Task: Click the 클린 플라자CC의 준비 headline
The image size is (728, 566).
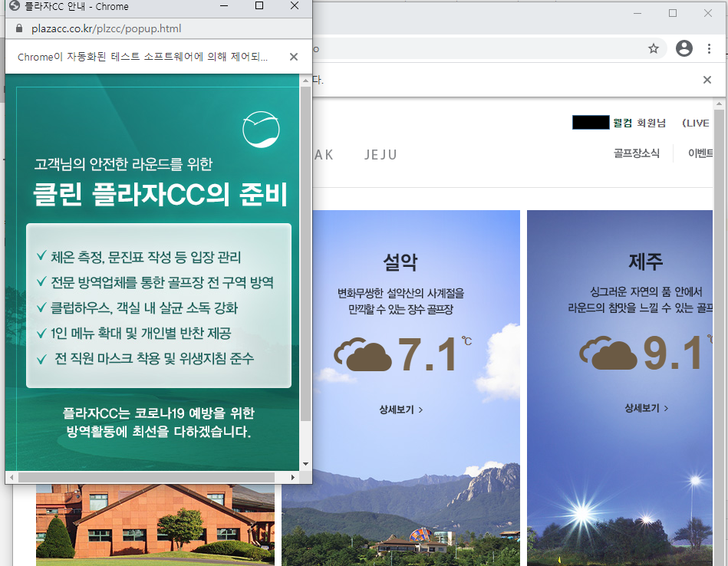Action: pos(160,194)
